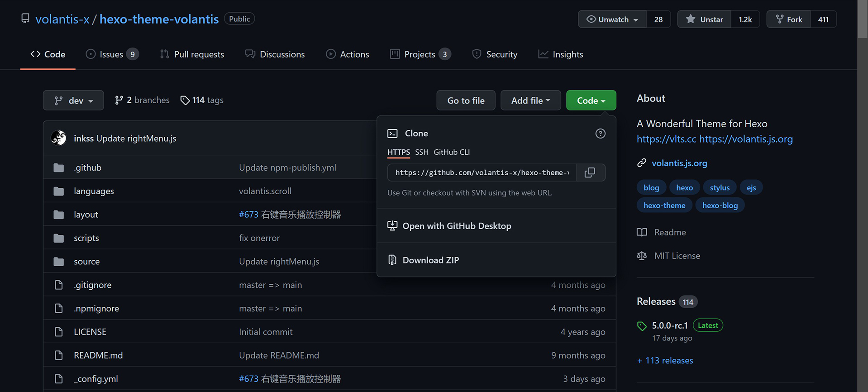The height and width of the screenshot is (392, 868).
Task: Open the Actions tab
Action: tap(348, 54)
